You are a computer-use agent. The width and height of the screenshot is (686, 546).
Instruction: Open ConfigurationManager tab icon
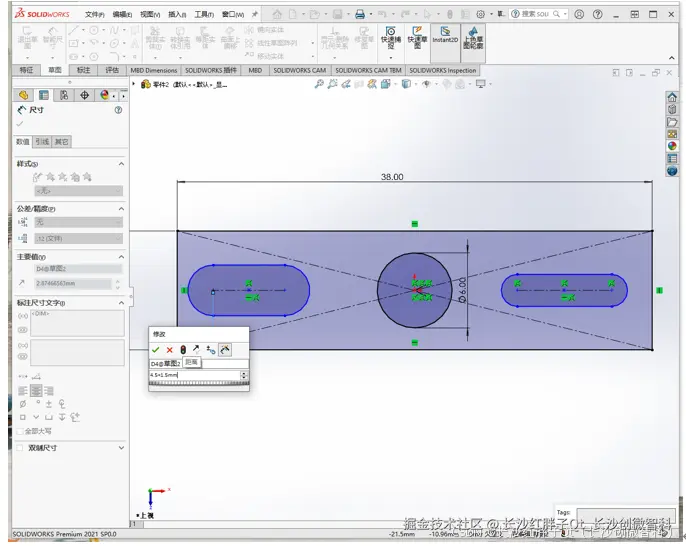coord(64,95)
